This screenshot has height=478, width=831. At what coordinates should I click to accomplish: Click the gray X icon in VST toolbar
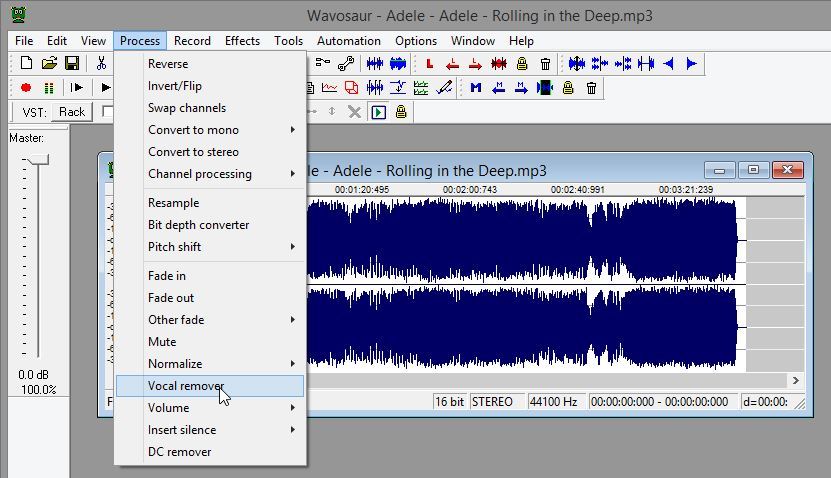pos(355,112)
